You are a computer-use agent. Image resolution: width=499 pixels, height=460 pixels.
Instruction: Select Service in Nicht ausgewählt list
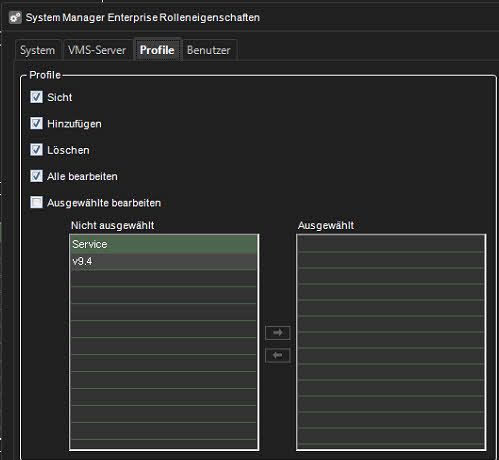pyautogui.click(x=164, y=244)
